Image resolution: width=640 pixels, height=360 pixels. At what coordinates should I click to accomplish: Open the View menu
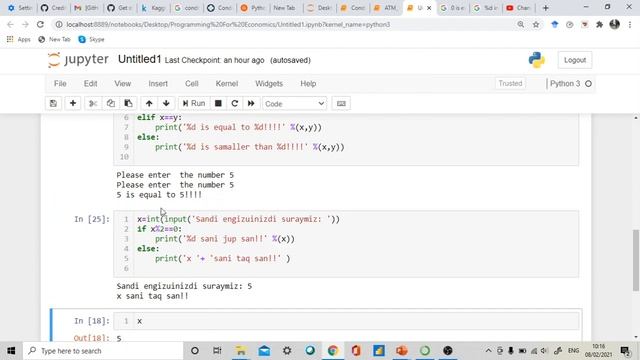(122, 84)
